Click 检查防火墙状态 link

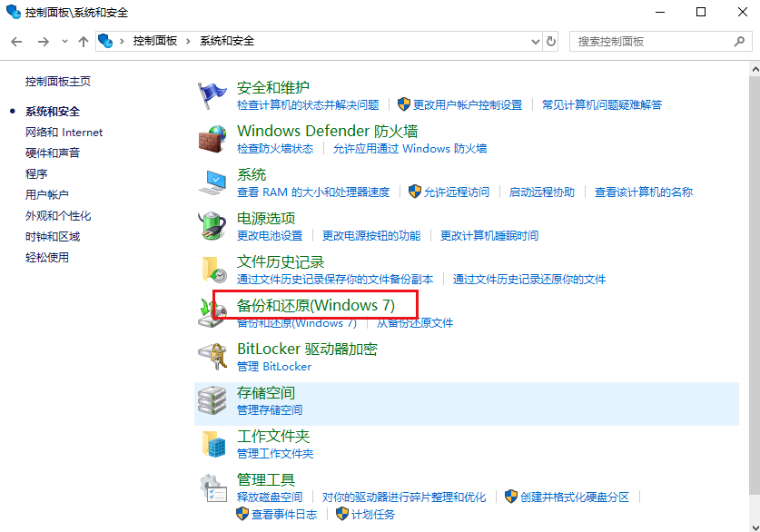coord(275,148)
